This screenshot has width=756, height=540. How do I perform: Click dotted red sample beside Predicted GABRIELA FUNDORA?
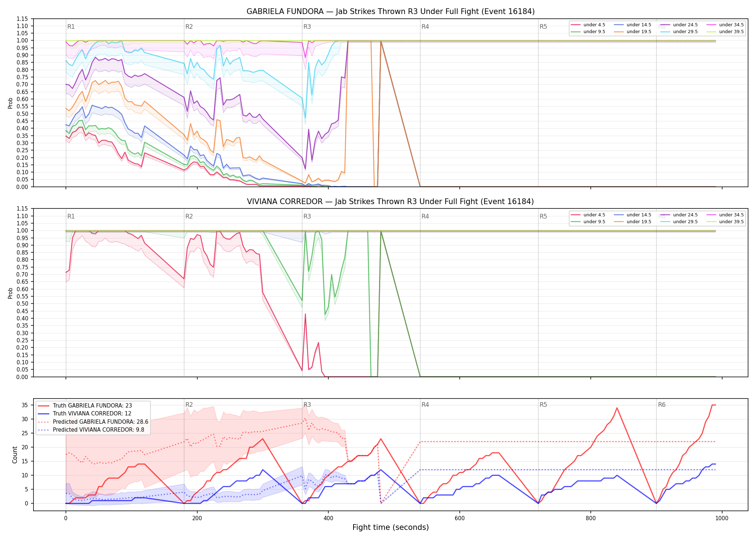coord(43,422)
